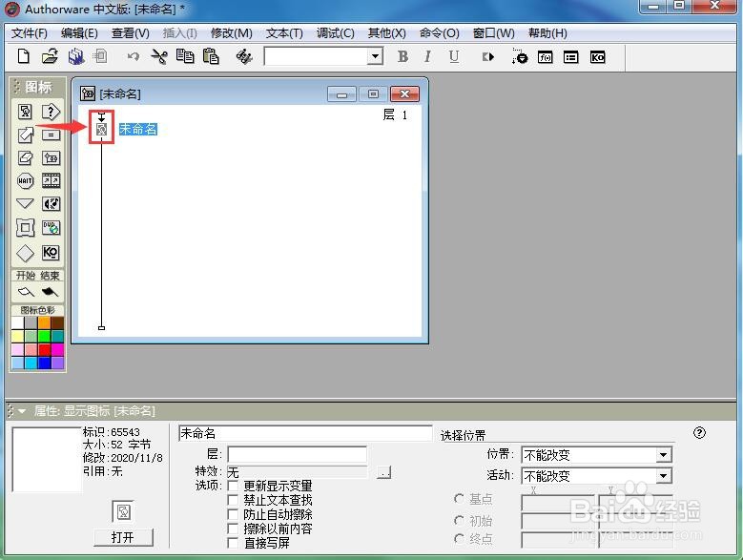The width and height of the screenshot is (743, 560).
Task: Open the Functions window icon
Action: 546,57
